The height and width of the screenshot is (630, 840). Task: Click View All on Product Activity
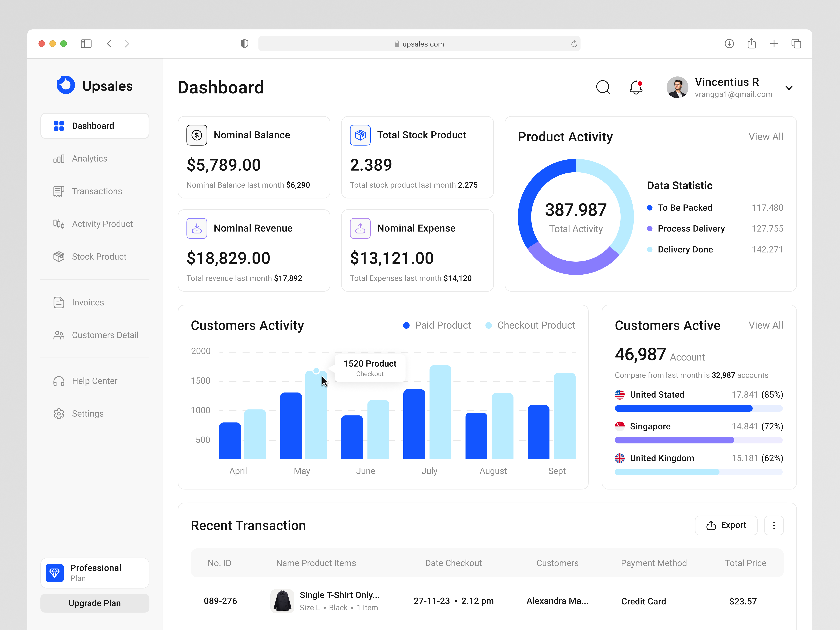tap(766, 136)
